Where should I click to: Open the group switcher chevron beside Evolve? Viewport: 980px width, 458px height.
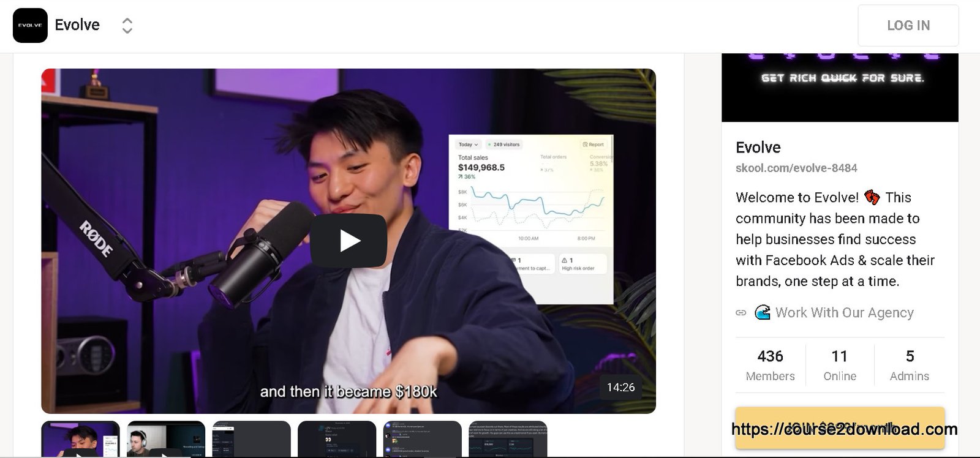127,26
